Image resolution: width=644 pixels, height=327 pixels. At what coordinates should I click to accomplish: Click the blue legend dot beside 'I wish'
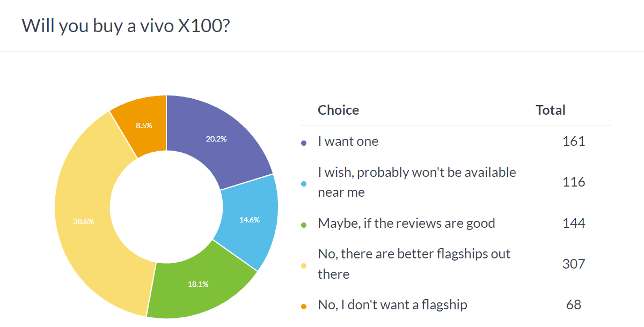click(x=304, y=183)
